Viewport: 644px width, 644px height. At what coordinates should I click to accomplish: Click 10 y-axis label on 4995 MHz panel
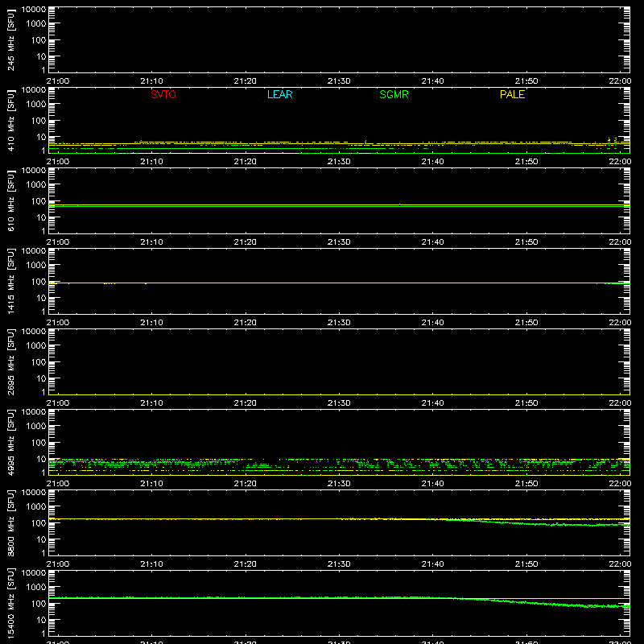point(42,459)
